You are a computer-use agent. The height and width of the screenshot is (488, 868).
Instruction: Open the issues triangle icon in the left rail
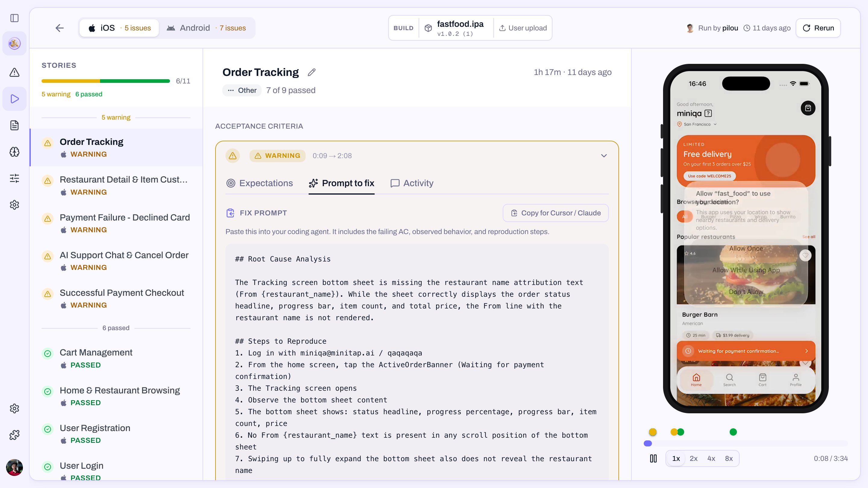(14, 72)
